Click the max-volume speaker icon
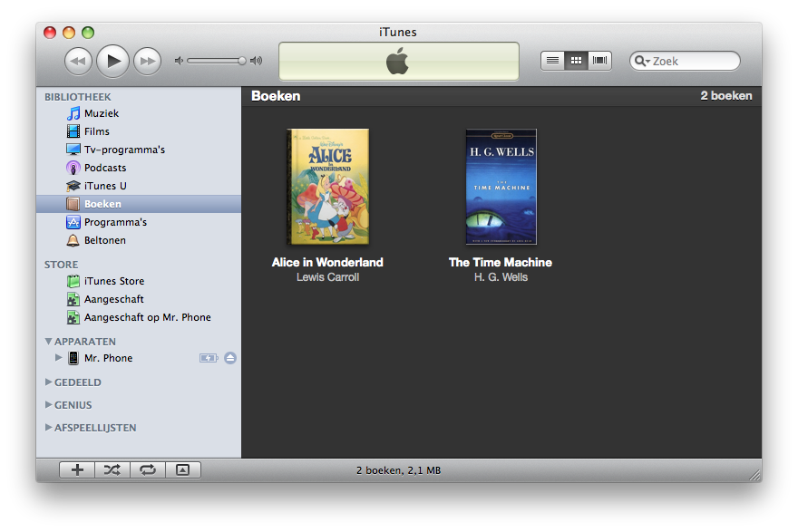 [257, 61]
